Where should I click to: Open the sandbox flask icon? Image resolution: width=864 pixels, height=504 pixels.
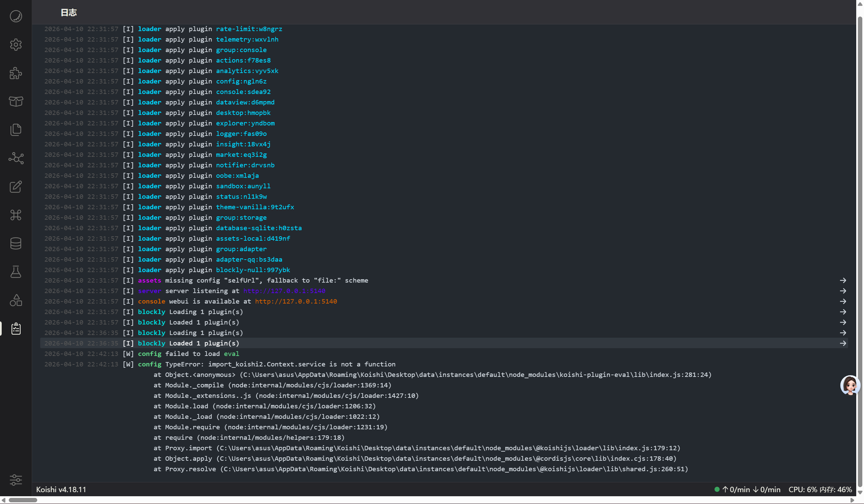(x=16, y=272)
